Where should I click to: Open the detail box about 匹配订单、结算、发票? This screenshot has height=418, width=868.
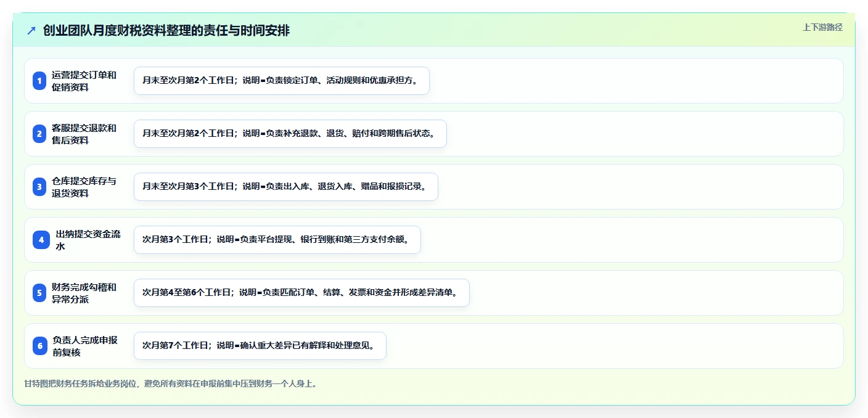301,293
